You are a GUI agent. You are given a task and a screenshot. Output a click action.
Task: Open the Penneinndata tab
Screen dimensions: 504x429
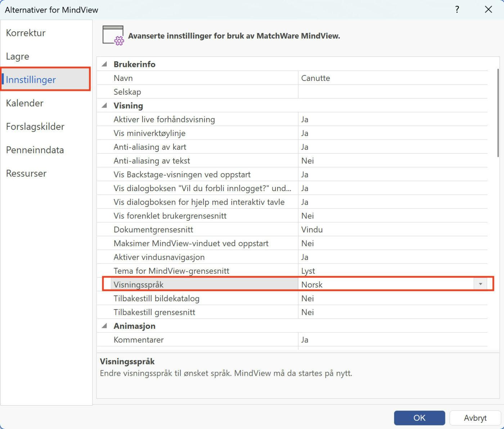tap(35, 150)
